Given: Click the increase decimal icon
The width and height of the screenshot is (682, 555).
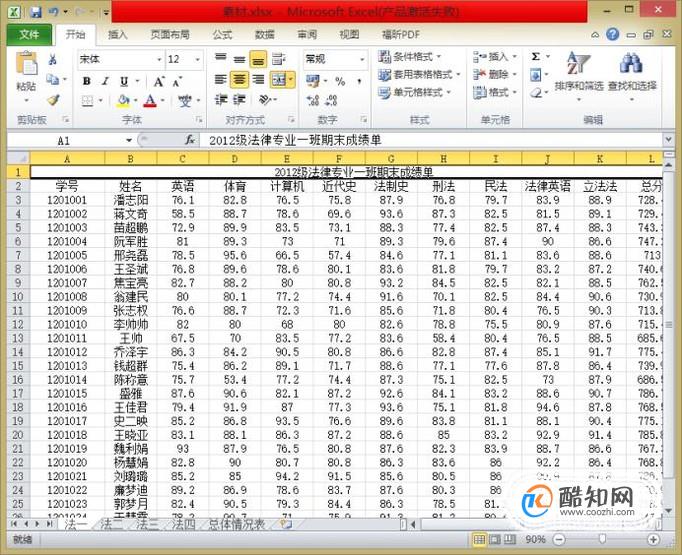Looking at the screenshot, I should coord(312,101).
